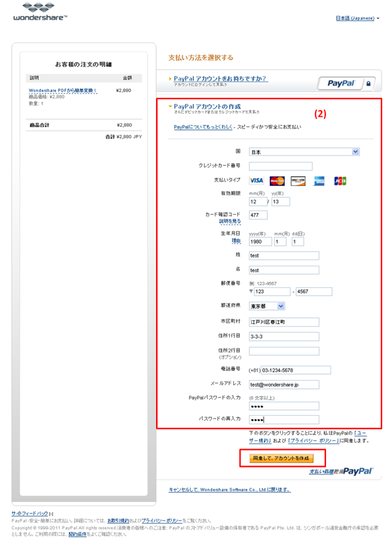Screen dimensions: 392x540
Task: Open PayPalについてもっとくわしく link
Action: [203, 127]
